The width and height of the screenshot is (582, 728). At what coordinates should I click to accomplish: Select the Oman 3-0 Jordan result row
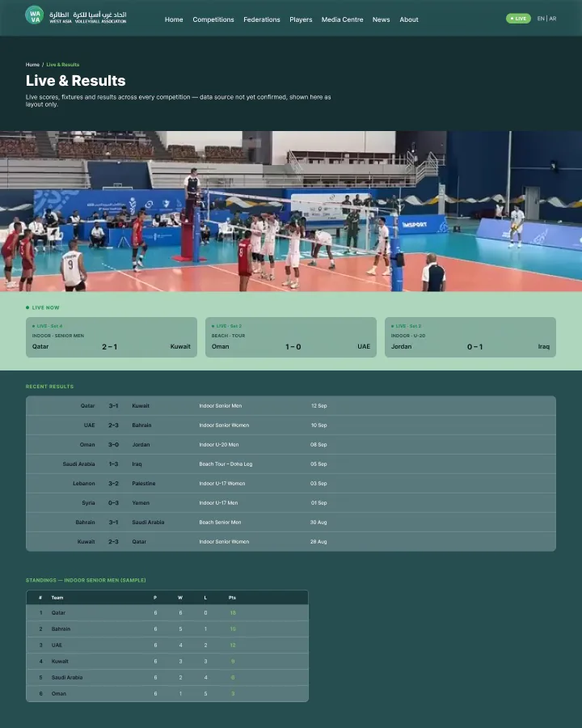291,445
